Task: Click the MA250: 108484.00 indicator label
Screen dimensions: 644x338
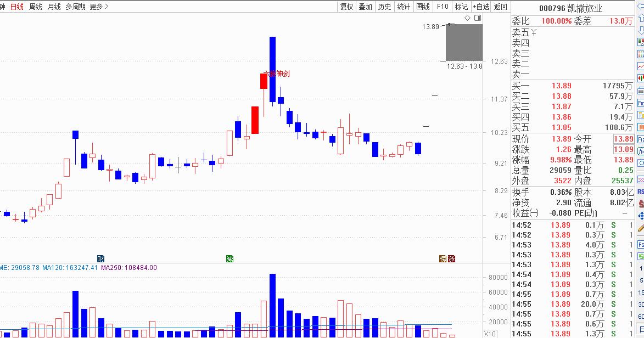Action: 129,267
